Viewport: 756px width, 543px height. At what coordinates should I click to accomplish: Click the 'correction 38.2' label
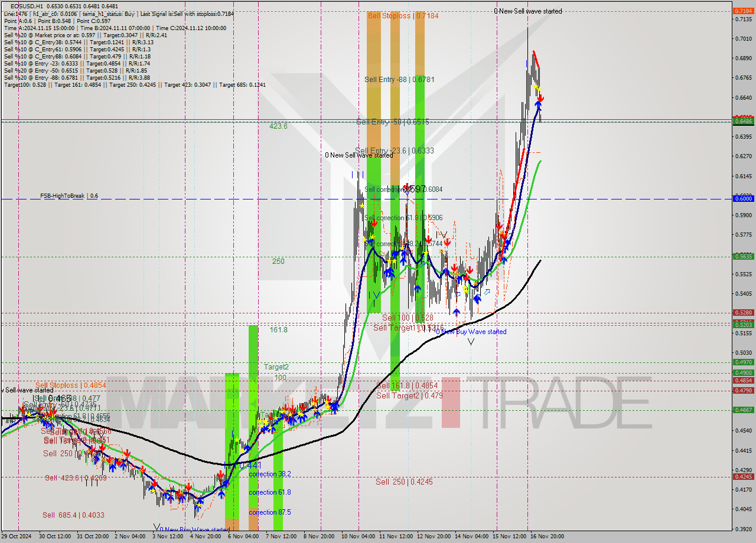tap(269, 475)
